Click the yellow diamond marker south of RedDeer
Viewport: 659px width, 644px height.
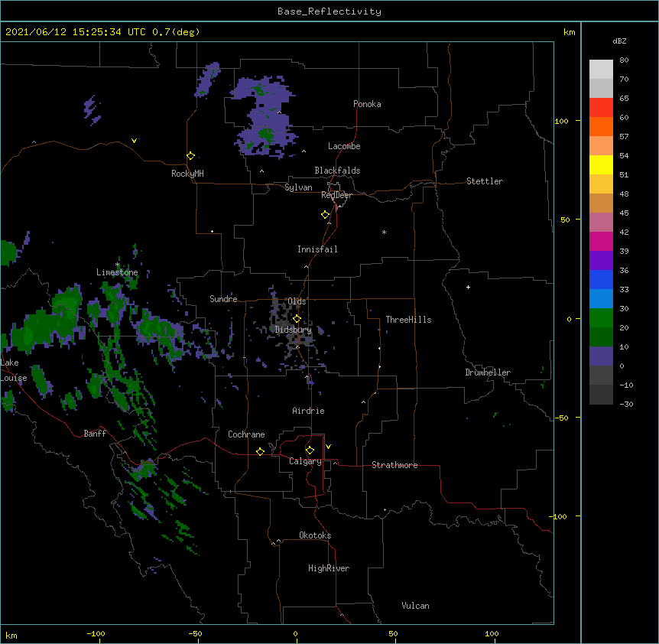click(x=325, y=215)
